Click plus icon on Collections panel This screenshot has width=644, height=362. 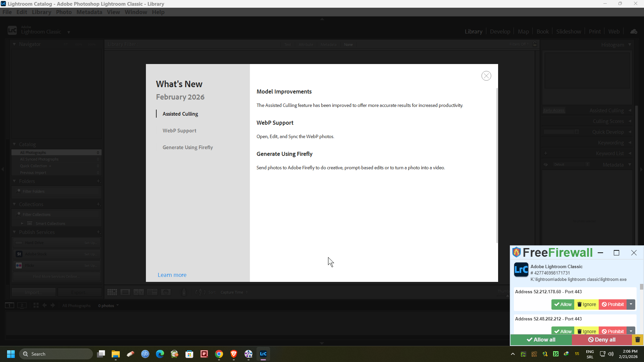click(98, 204)
